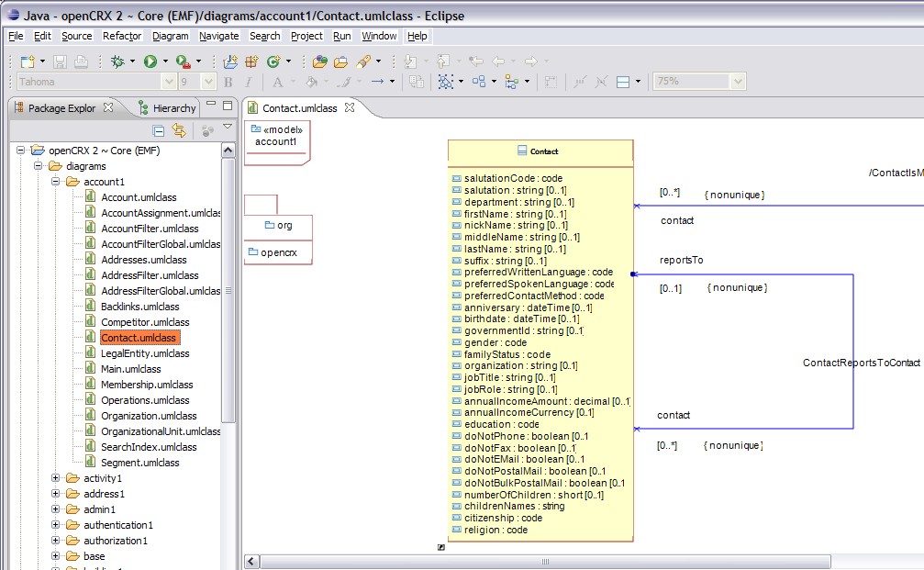Click the Copy Appearance Properties icon
Viewport: 924px width, 570px height.
[x=417, y=82]
